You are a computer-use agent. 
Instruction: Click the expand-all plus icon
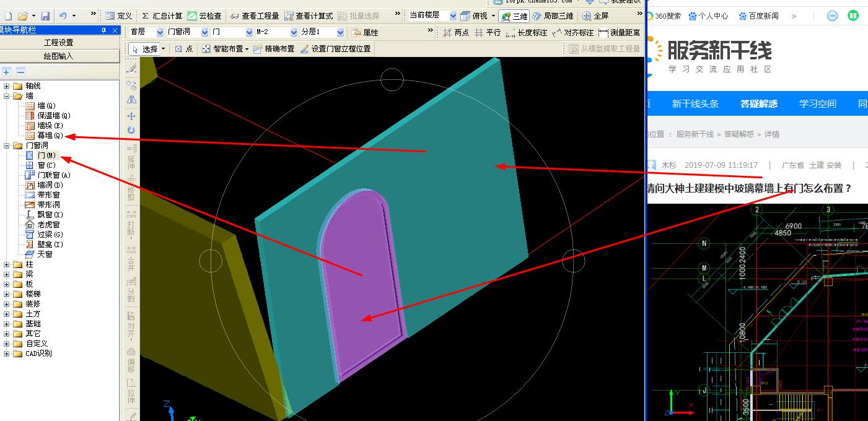pos(7,72)
